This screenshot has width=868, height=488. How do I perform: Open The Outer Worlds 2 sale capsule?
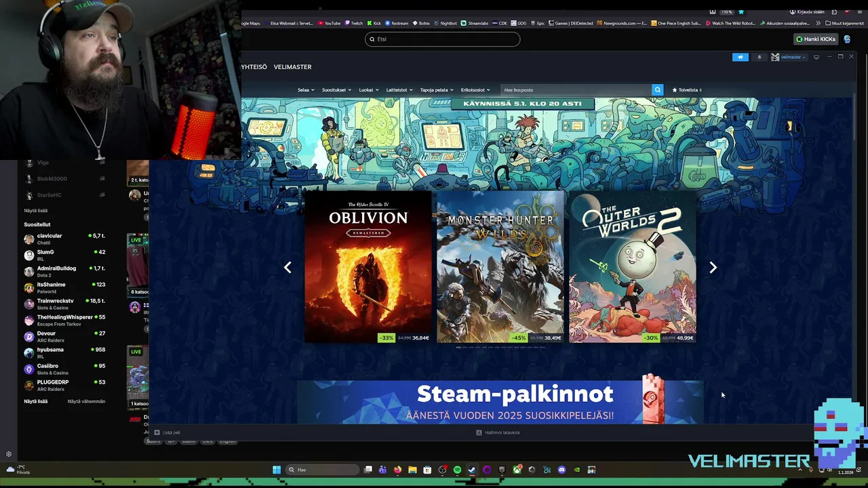click(x=633, y=267)
